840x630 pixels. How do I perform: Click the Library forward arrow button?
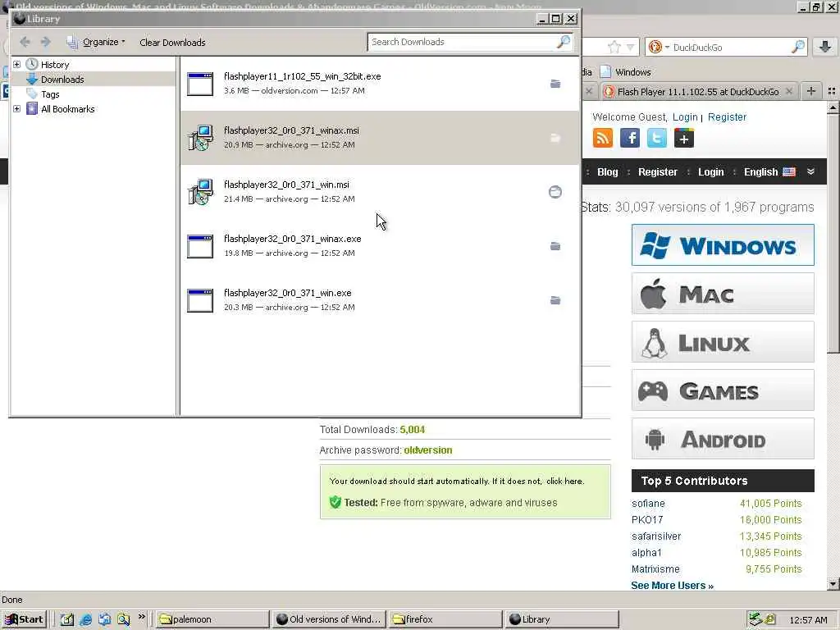(46, 42)
